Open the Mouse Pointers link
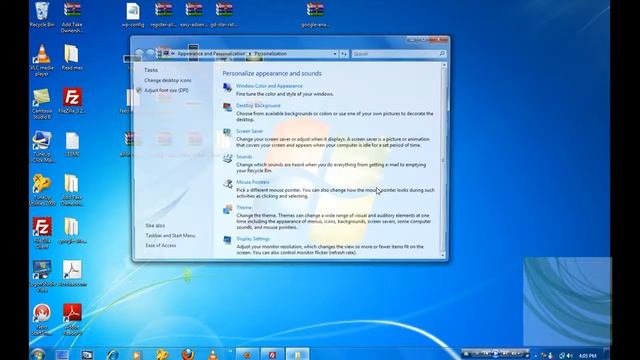The width and height of the screenshot is (640, 360). [253, 182]
